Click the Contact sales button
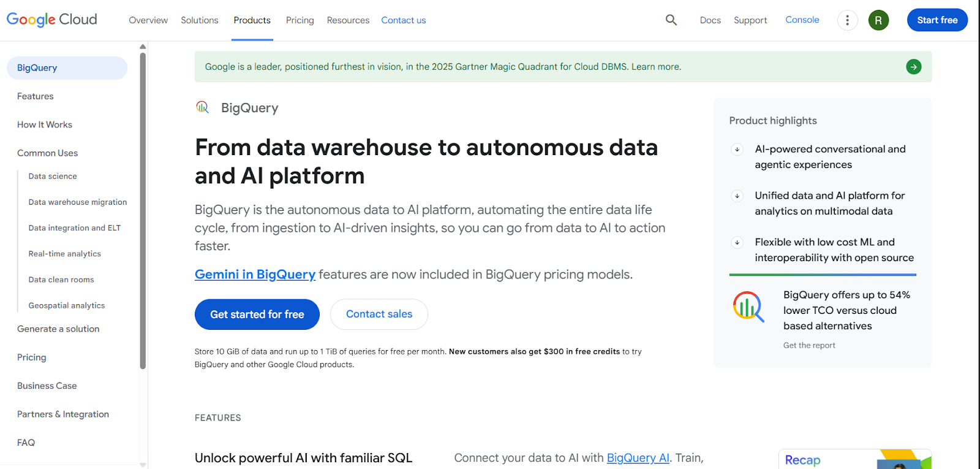The height and width of the screenshot is (469, 980). (379, 314)
